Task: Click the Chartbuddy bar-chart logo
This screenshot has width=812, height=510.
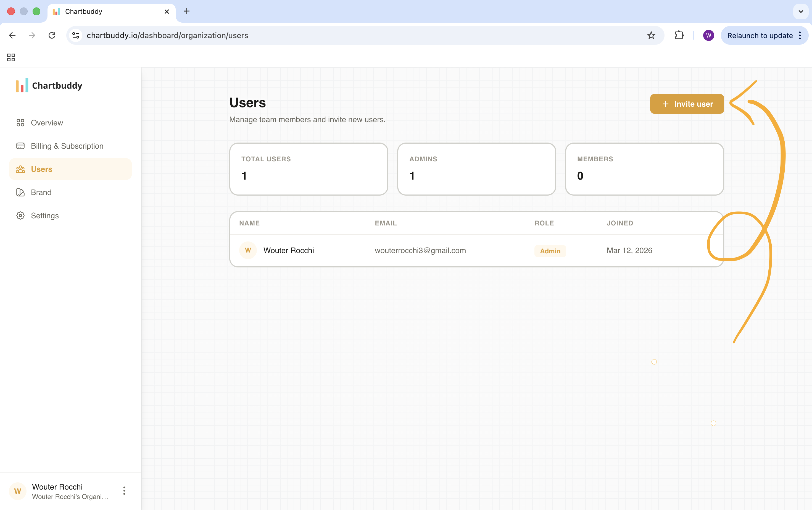Action: point(21,85)
